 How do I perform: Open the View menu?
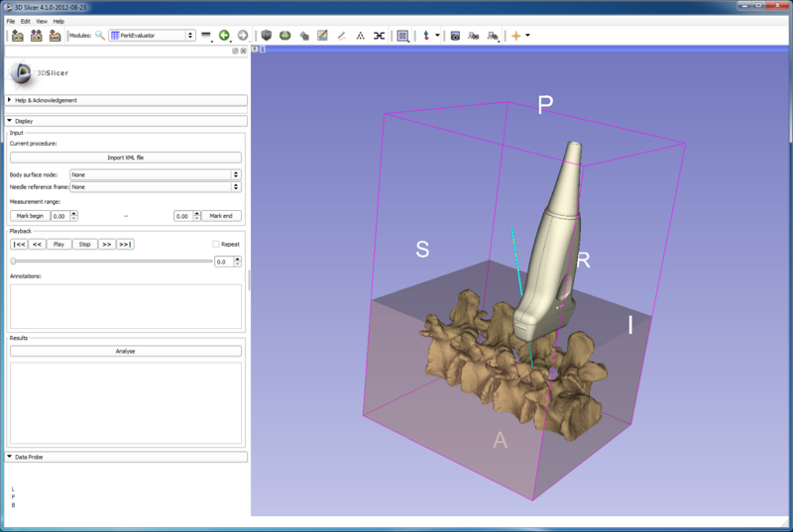point(41,21)
